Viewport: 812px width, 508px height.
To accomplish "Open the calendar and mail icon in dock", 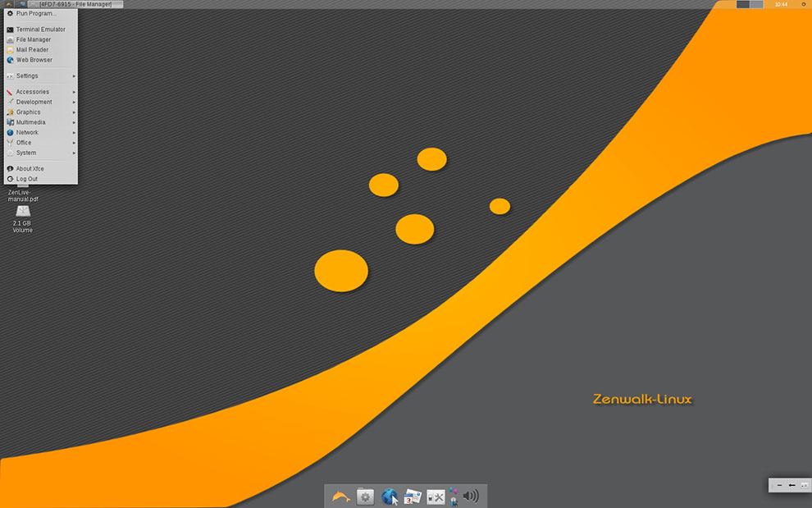I will pyautogui.click(x=413, y=497).
